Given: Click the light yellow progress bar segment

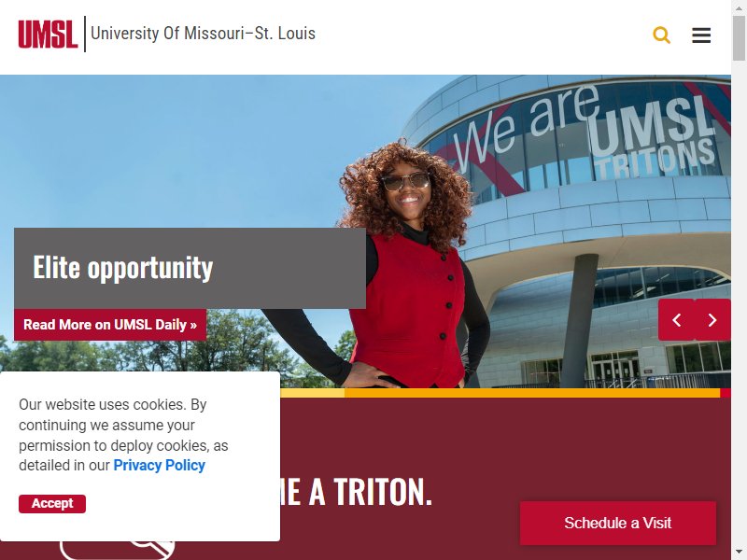Looking at the screenshot, I should [x=313, y=393].
